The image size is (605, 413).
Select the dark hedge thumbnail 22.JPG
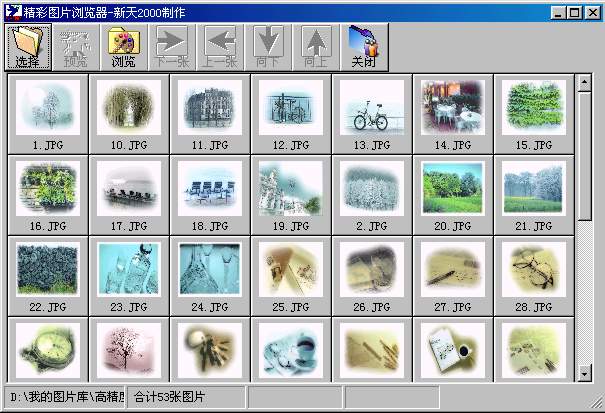pyautogui.click(x=48, y=269)
